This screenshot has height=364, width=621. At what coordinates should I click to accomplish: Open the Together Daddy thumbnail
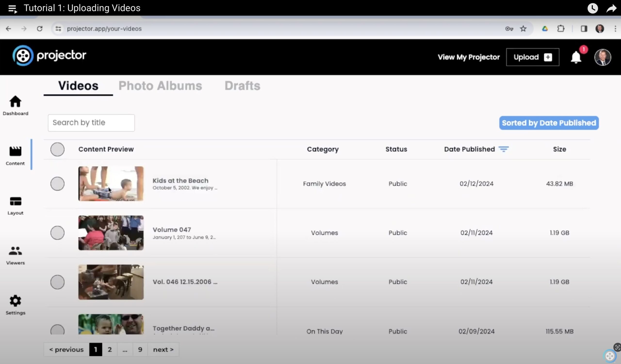point(111,324)
